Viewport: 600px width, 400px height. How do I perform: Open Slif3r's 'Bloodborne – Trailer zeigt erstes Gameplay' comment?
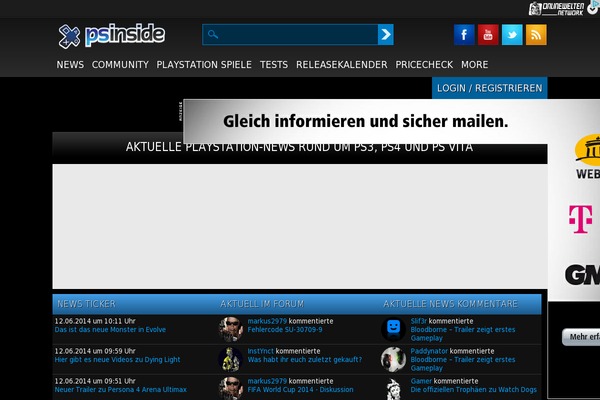[463, 334]
